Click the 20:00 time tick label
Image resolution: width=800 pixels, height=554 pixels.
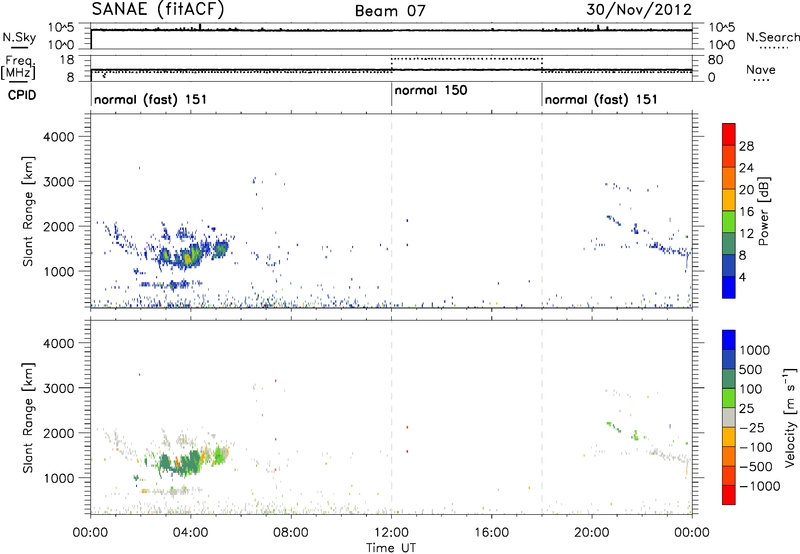pos(591,533)
